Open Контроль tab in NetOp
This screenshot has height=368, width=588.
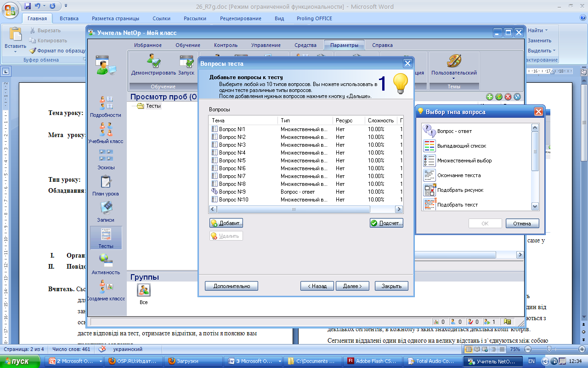226,45
